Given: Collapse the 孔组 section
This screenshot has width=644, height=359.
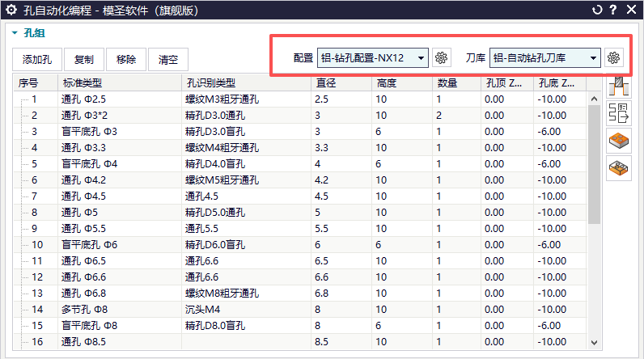Looking at the screenshot, I should click(15, 33).
